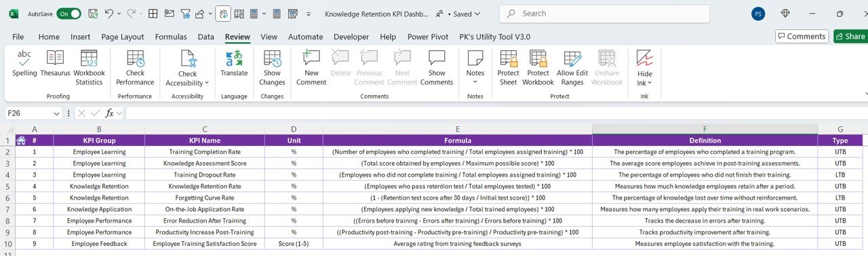This screenshot has width=868, height=256.
Task: Open Workbook Statistics
Action: 89,68
